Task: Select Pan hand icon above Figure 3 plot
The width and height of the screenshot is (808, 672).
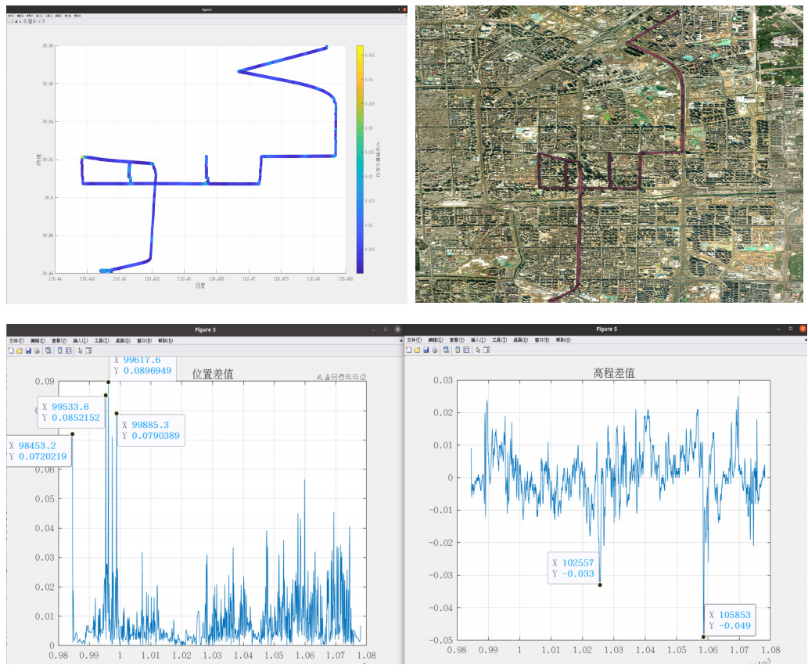Action: pyautogui.click(x=342, y=377)
